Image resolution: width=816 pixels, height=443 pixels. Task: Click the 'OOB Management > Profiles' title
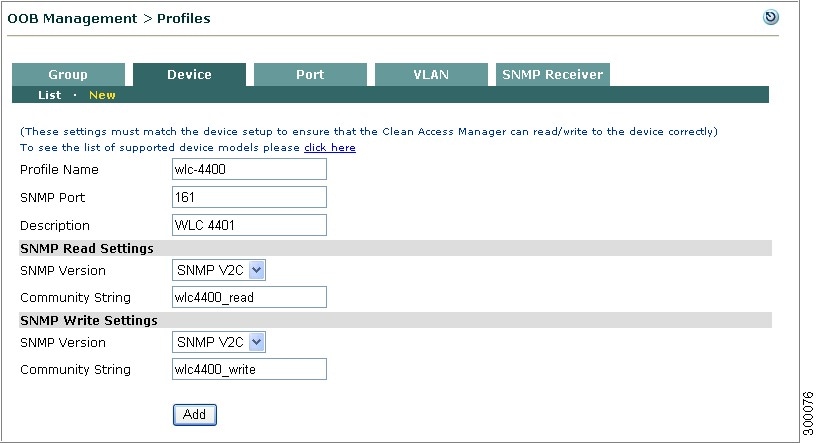coord(109,18)
